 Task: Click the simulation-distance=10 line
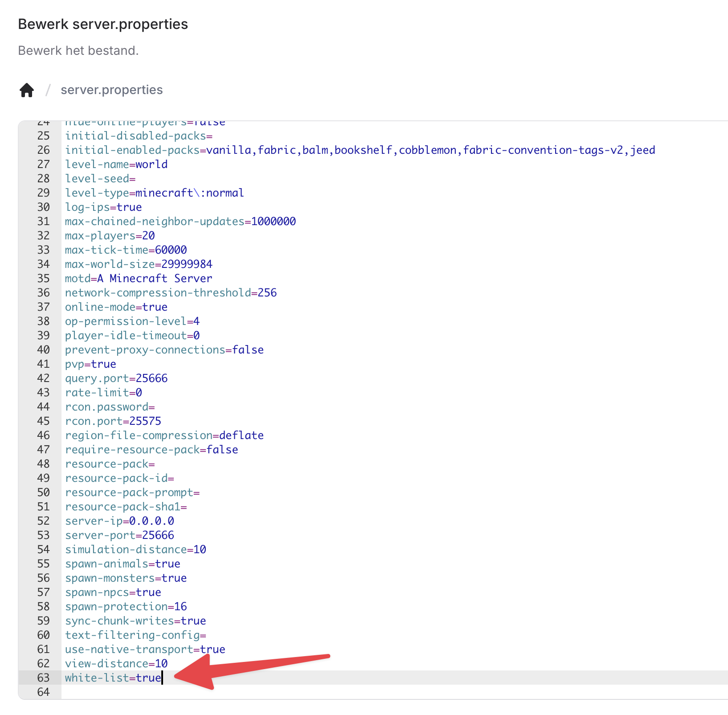(x=135, y=549)
